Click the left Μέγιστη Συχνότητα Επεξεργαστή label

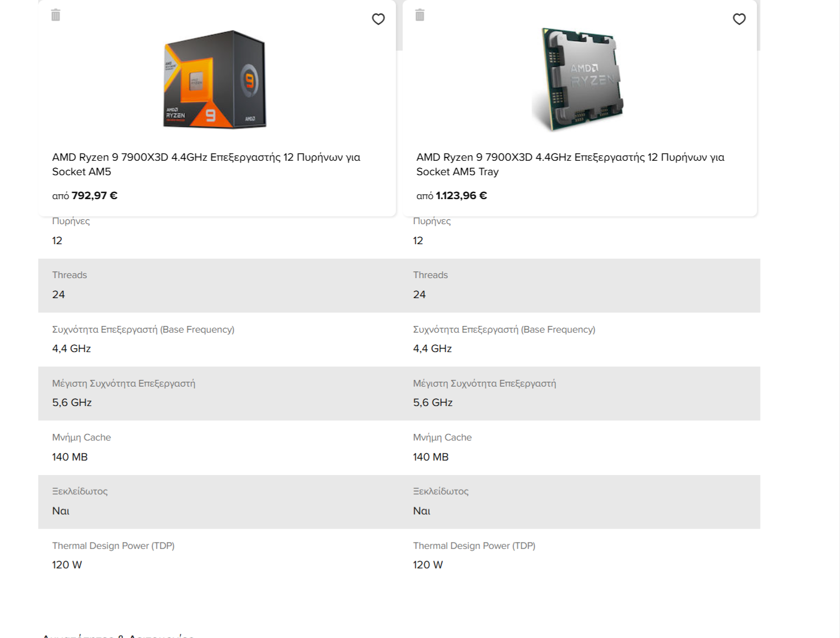tap(123, 383)
